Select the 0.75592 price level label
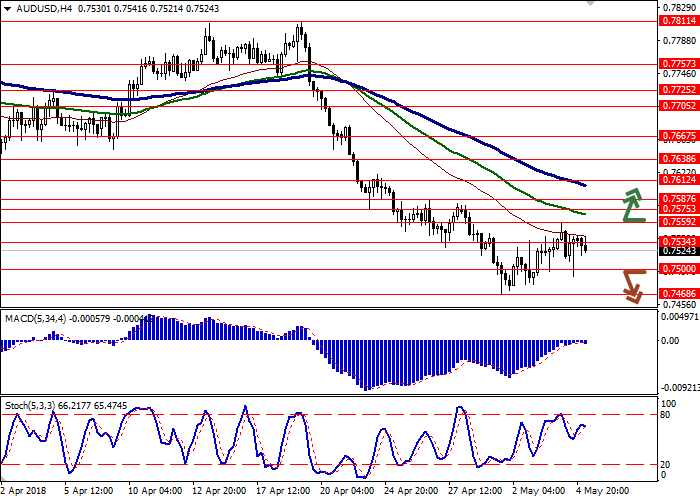The width and height of the screenshot is (700, 500). 677,221
